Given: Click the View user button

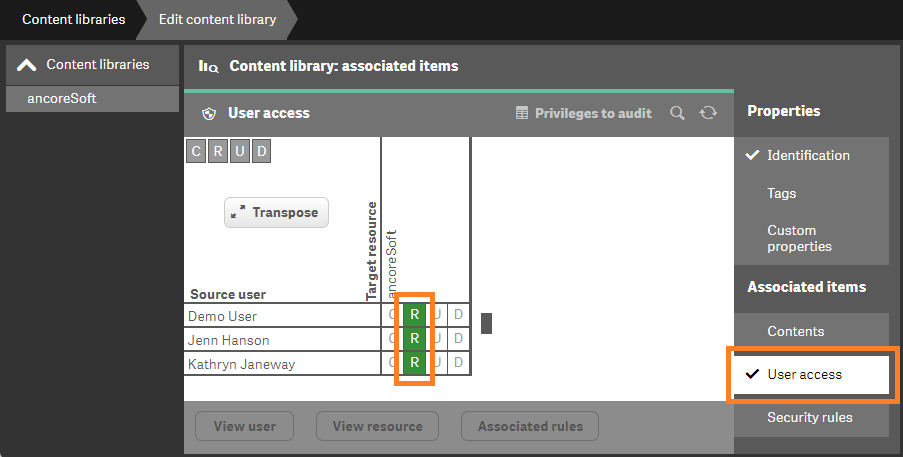Looking at the screenshot, I should click(x=245, y=426).
